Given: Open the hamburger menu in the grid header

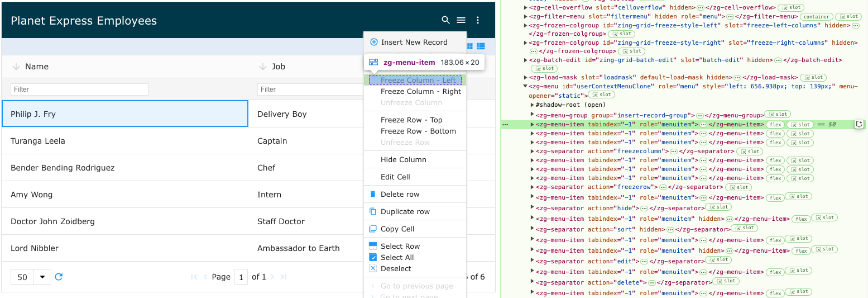Looking at the screenshot, I should 461,20.
